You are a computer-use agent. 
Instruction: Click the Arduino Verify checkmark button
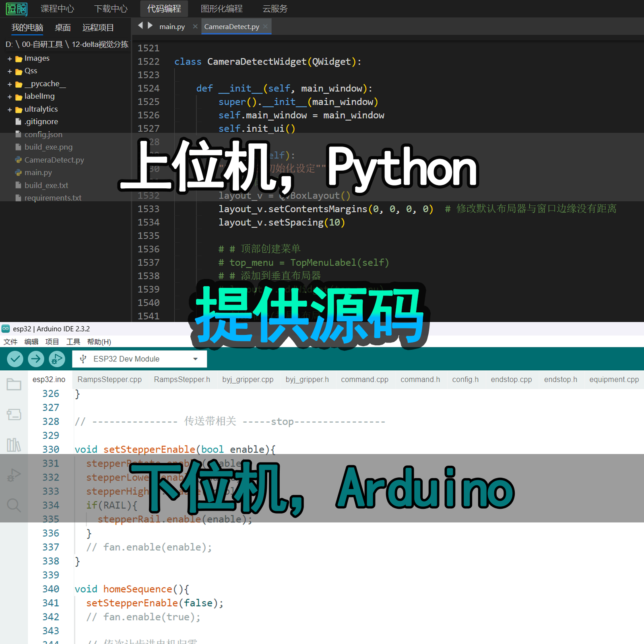(x=15, y=359)
